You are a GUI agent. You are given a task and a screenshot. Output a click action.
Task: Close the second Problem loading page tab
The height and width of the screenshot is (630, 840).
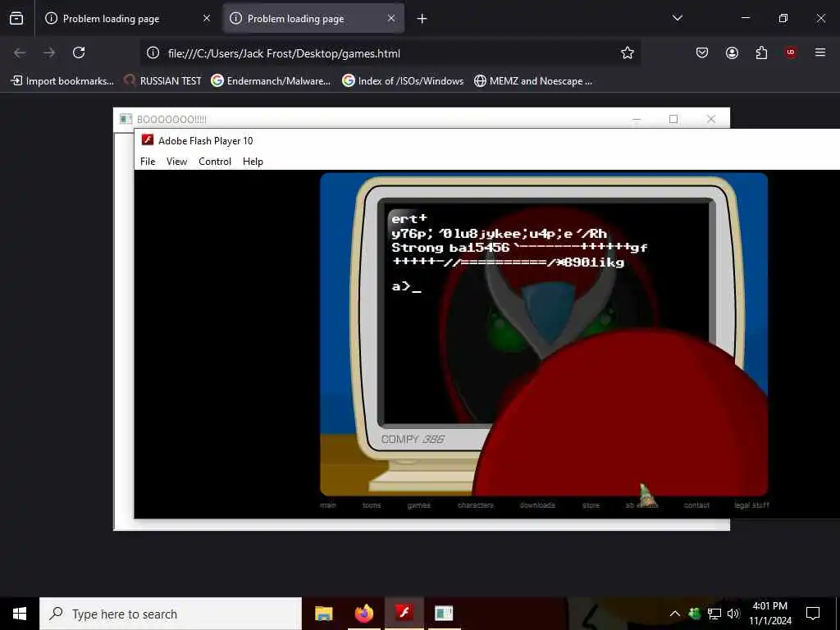tap(391, 18)
